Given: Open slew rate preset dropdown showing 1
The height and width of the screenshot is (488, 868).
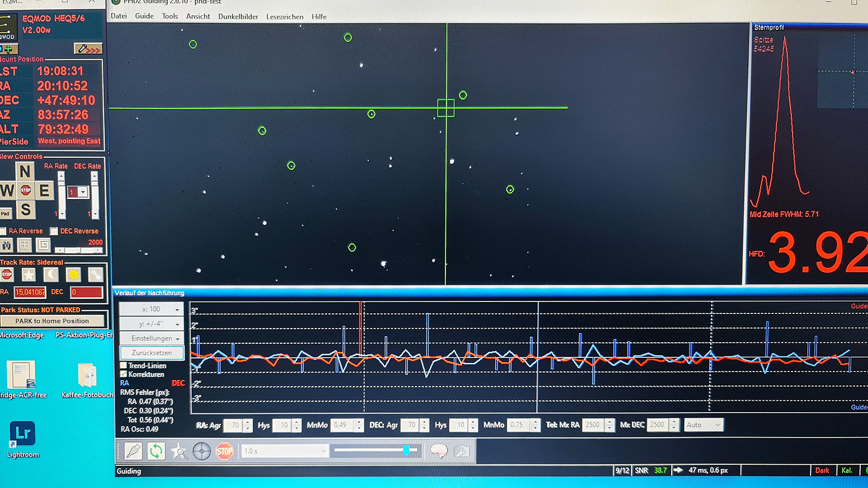Looking at the screenshot, I should pyautogui.click(x=78, y=192).
